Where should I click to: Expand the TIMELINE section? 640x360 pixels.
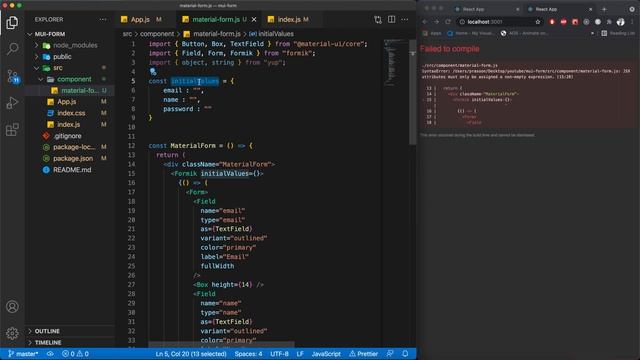[x=30, y=342]
